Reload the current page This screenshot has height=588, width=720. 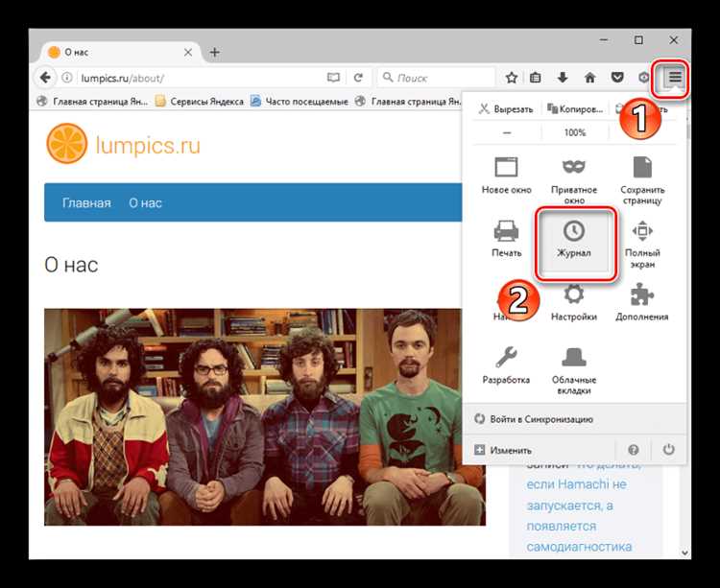pyautogui.click(x=358, y=78)
